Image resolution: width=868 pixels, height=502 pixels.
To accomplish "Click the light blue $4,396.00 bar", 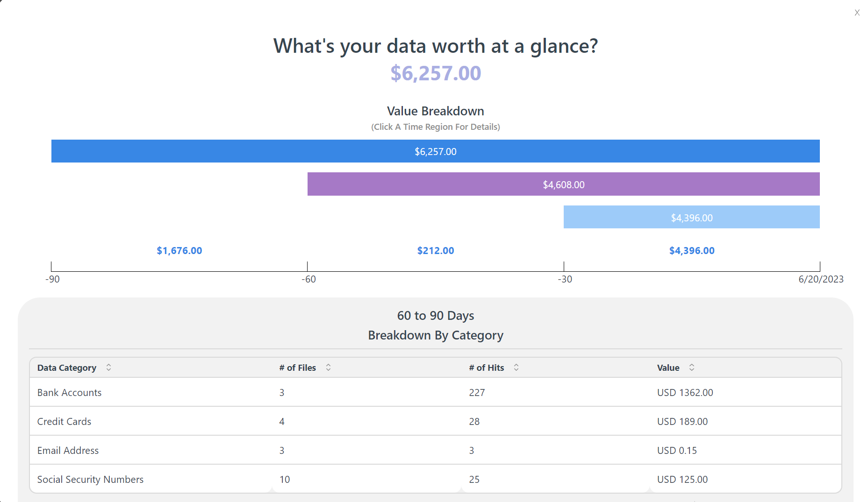I will (x=691, y=218).
